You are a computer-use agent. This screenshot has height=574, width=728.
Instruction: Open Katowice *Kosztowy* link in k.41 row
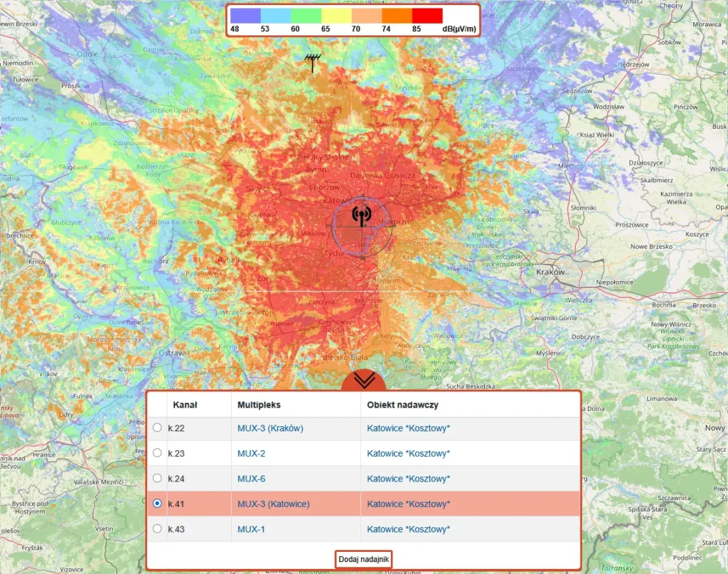coord(408,504)
